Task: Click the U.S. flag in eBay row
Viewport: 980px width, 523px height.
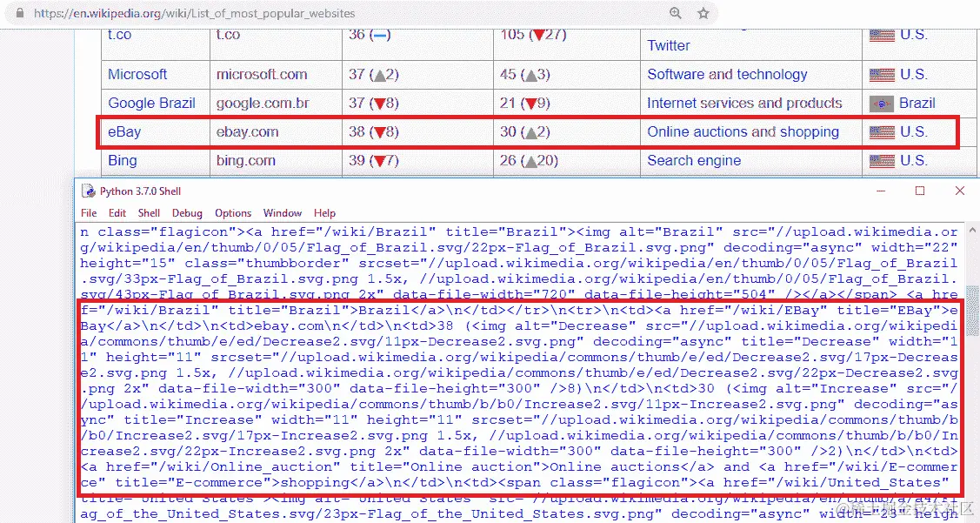Action: pyautogui.click(x=882, y=132)
